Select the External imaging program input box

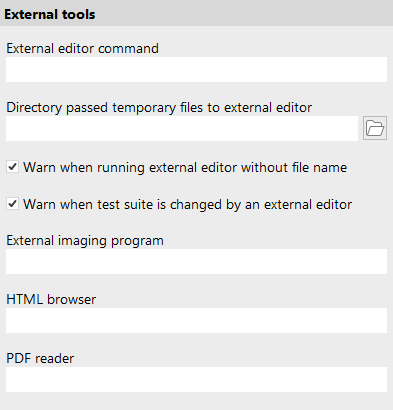click(196, 261)
